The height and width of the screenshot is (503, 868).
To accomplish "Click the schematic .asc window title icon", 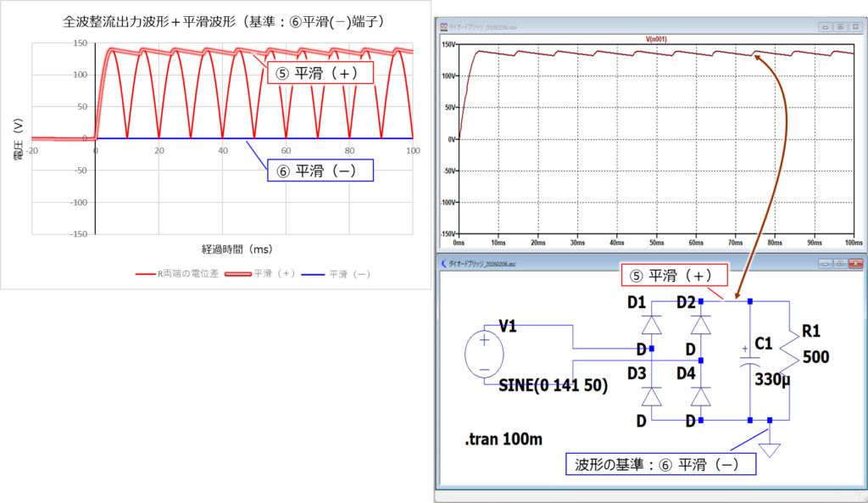I will [x=443, y=262].
